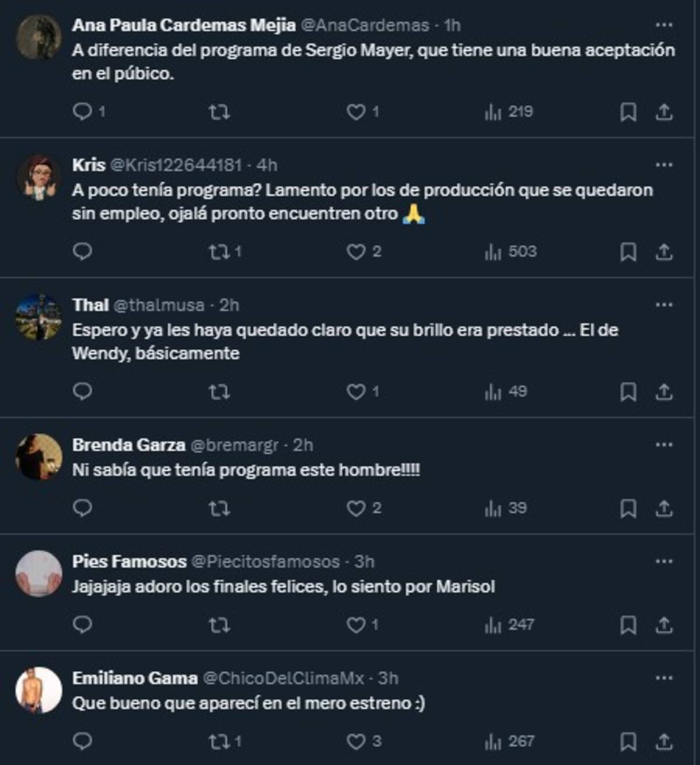The width and height of the screenshot is (700, 765).
Task: Open @ChicoDelClimaMx handle link
Action: (283, 678)
